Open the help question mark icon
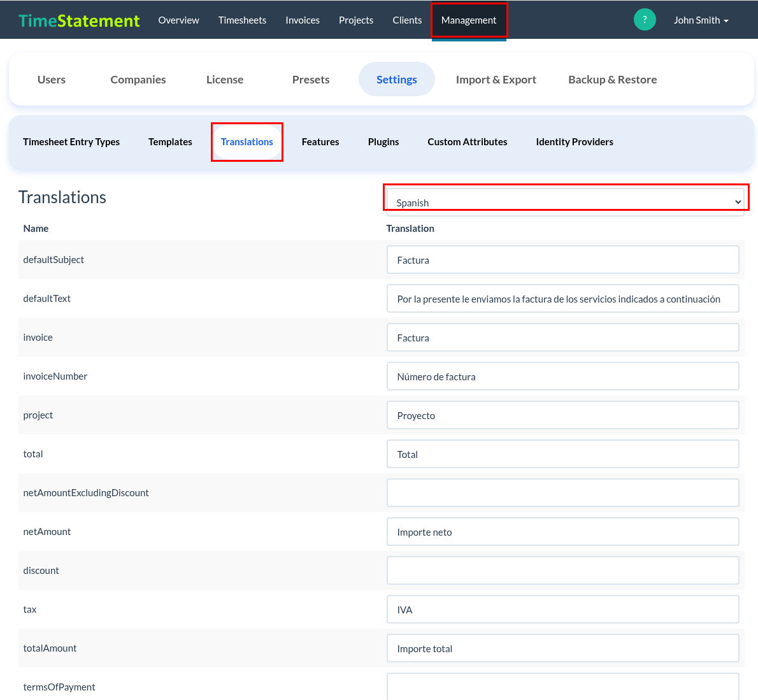 645,20
